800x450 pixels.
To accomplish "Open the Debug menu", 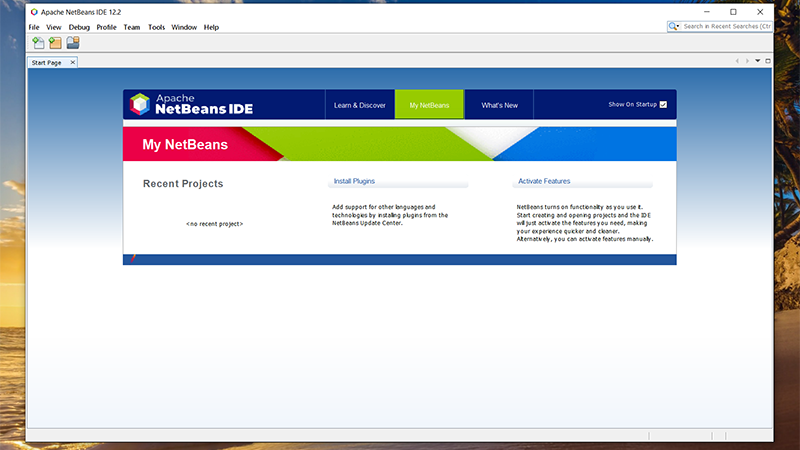I will pos(79,27).
